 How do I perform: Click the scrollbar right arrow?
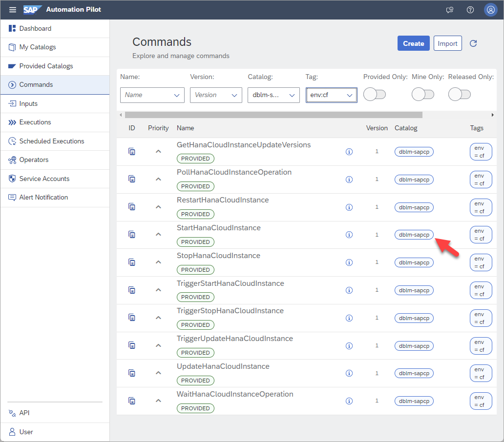492,115
